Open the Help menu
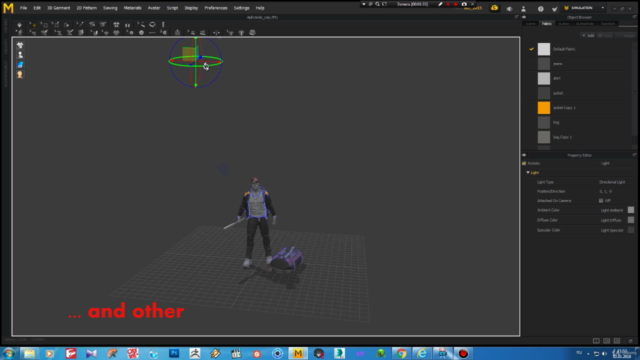 tap(260, 8)
